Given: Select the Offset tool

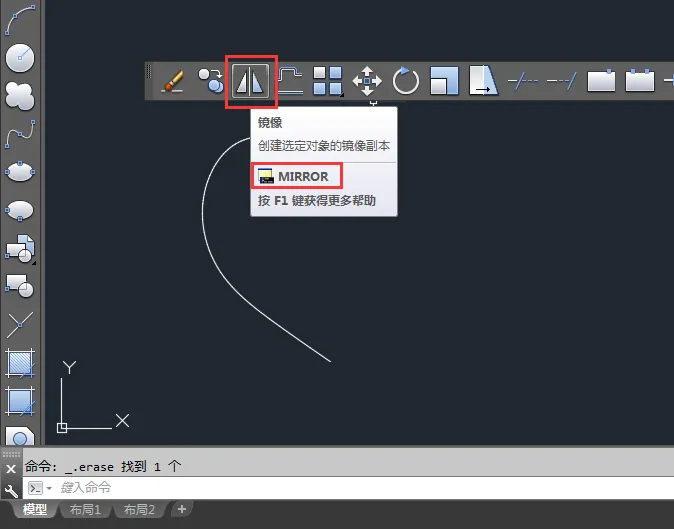Looking at the screenshot, I should click(290, 80).
